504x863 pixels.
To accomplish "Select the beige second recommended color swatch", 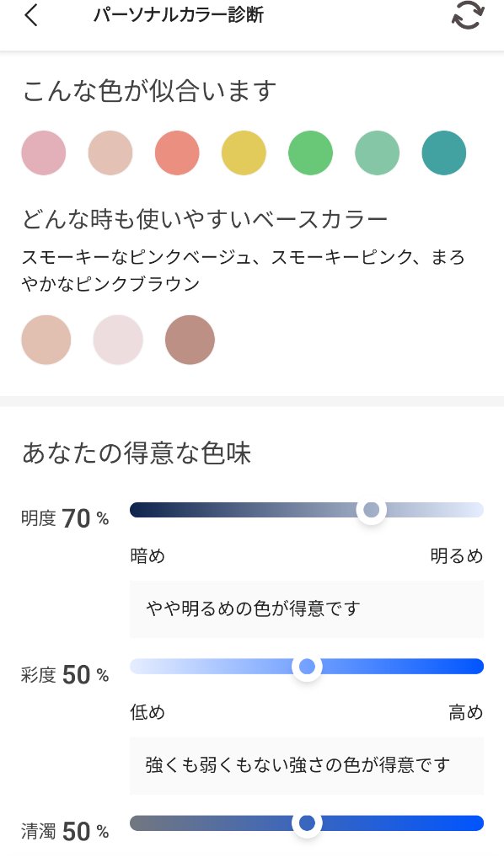I will tap(110, 153).
